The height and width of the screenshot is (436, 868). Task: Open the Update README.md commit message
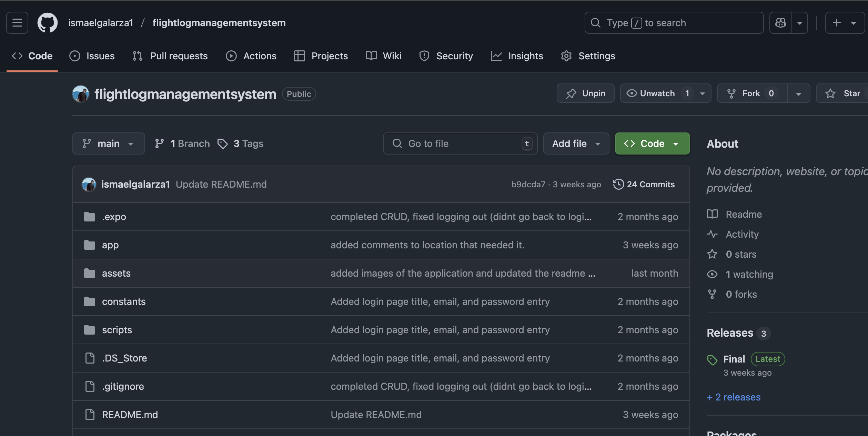(221, 184)
